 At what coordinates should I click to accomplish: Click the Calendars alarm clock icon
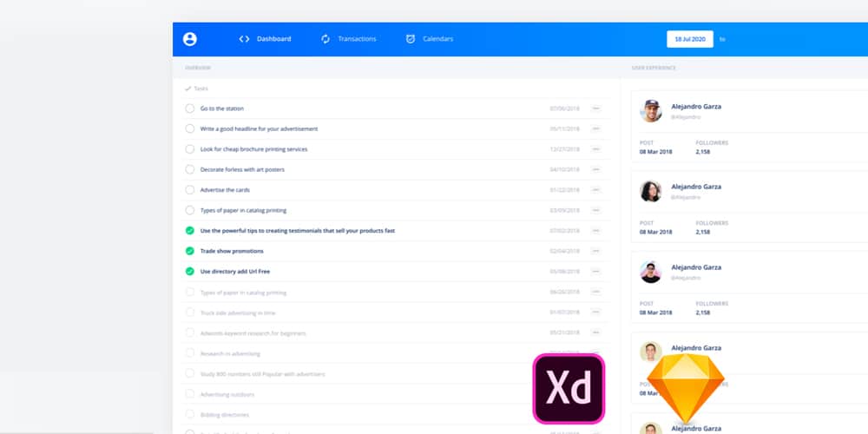[411, 39]
